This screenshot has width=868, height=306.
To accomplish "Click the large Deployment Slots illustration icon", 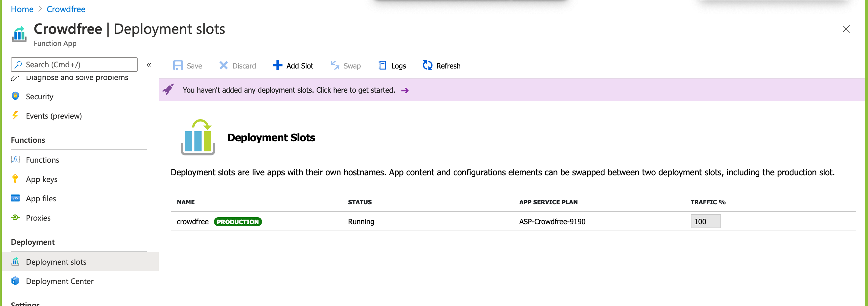I will click(x=198, y=137).
